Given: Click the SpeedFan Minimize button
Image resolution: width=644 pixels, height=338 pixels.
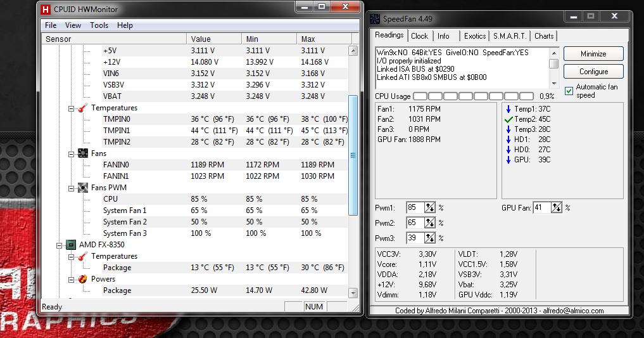Looking at the screenshot, I should click(x=593, y=54).
